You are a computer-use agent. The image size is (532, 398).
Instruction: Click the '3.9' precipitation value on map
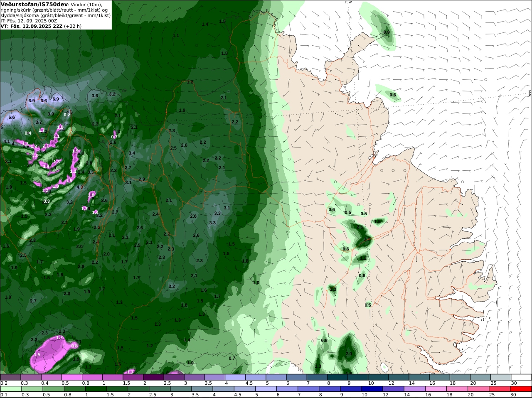click(x=51, y=114)
